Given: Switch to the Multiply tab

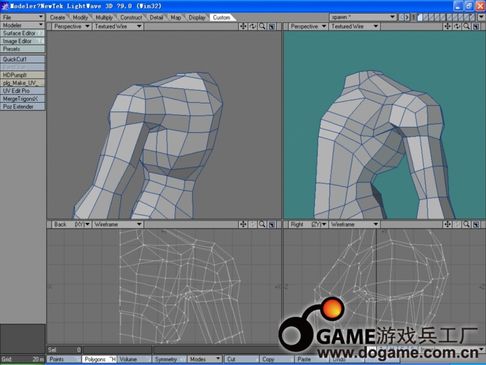Looking at the screenshot, I should pyautogui.click(x=104, y=17).
